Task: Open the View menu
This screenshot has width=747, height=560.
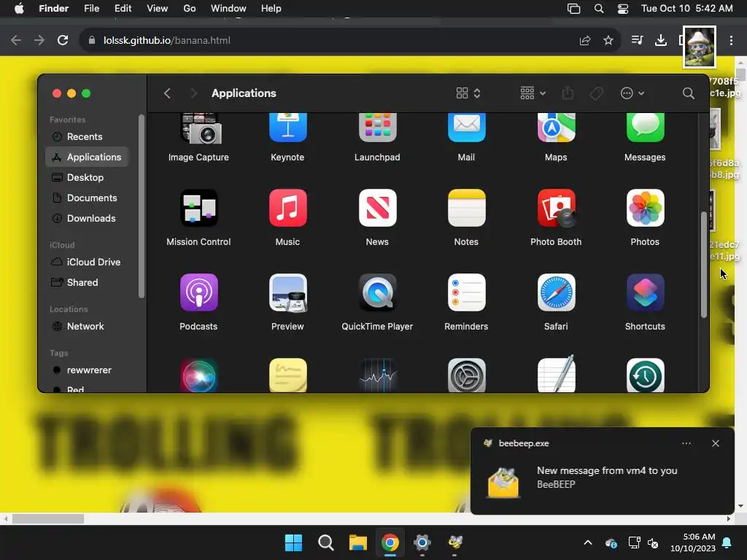Action: click(158, 9)
